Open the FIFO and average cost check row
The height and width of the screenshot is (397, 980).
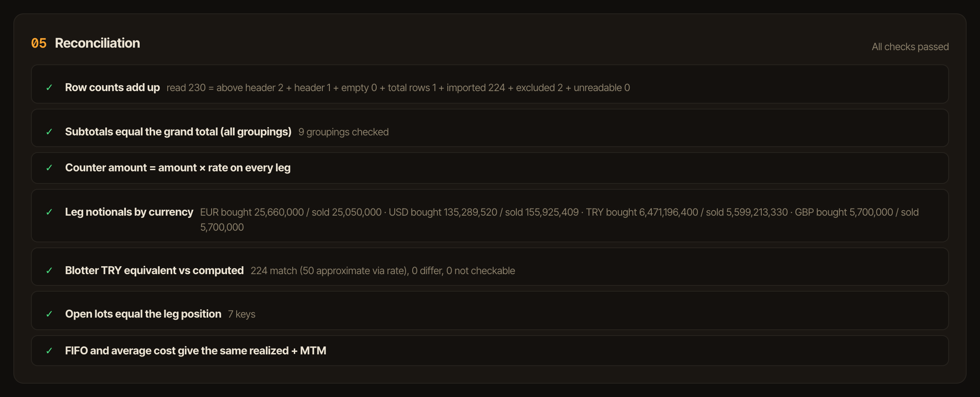tap(490, 351)
